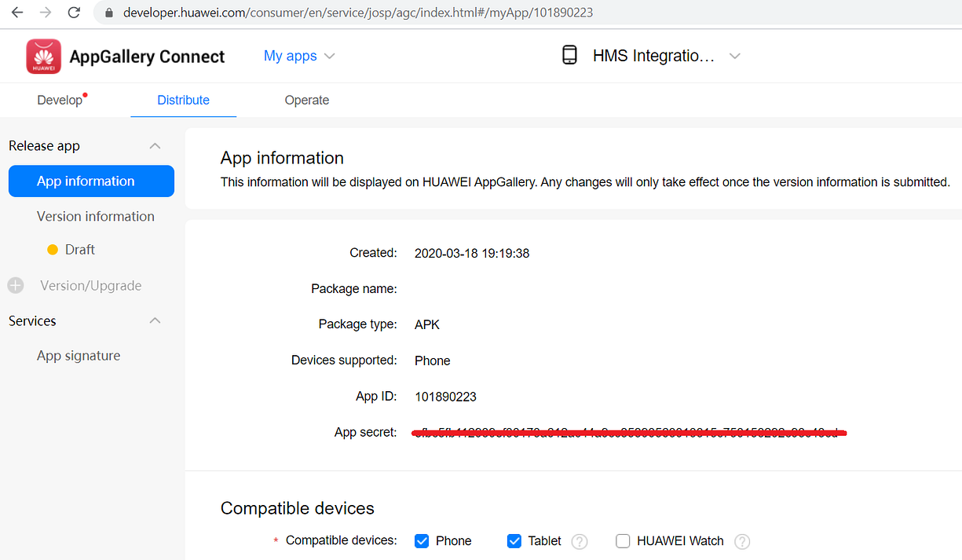The image size is (962, 560).
Task: Click the Devices supported value Phone
Action: coord(433,361)
